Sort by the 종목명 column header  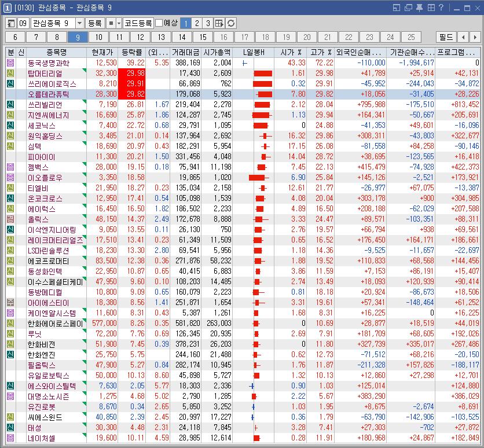pos(57,52)
